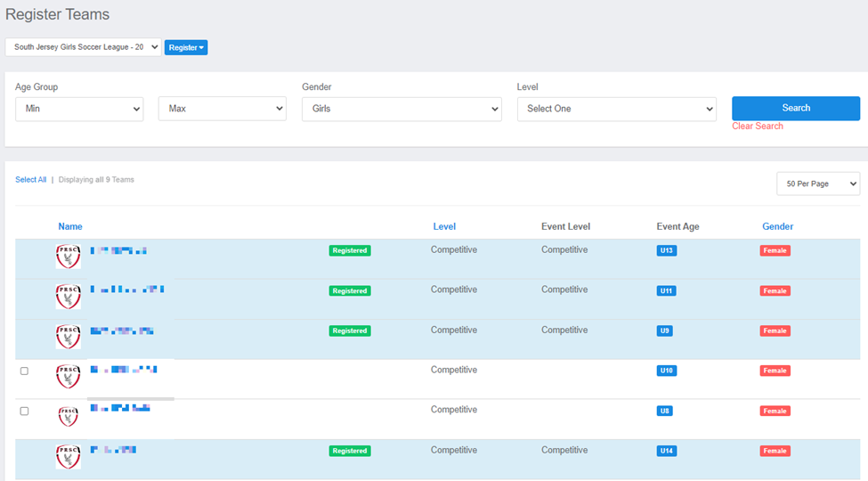Click the club logo in the U10 row
Image resolution: width=868 pixels, height=481 pixels.
68,377
